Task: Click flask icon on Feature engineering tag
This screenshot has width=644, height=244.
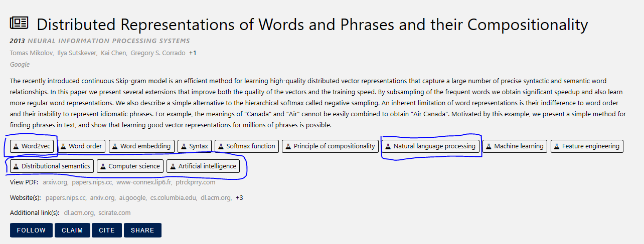Action: 557,146
